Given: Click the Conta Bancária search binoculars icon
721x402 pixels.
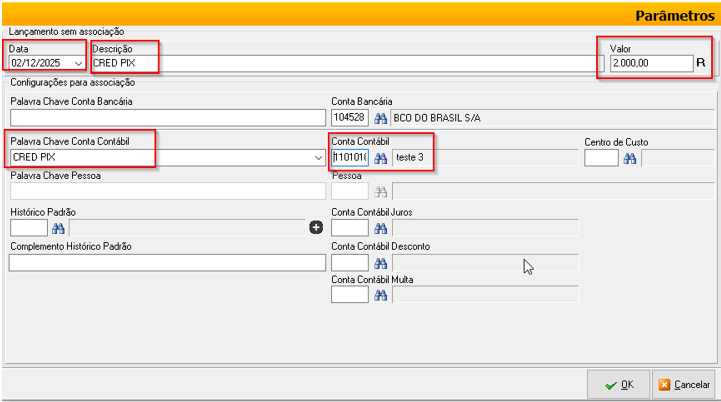Looking at the screenshot, I should point(380,118).
